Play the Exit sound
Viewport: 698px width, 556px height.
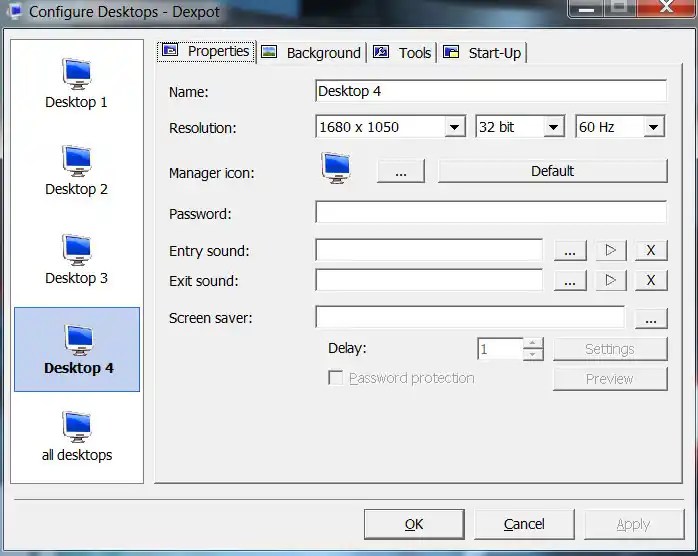[611, 280]
